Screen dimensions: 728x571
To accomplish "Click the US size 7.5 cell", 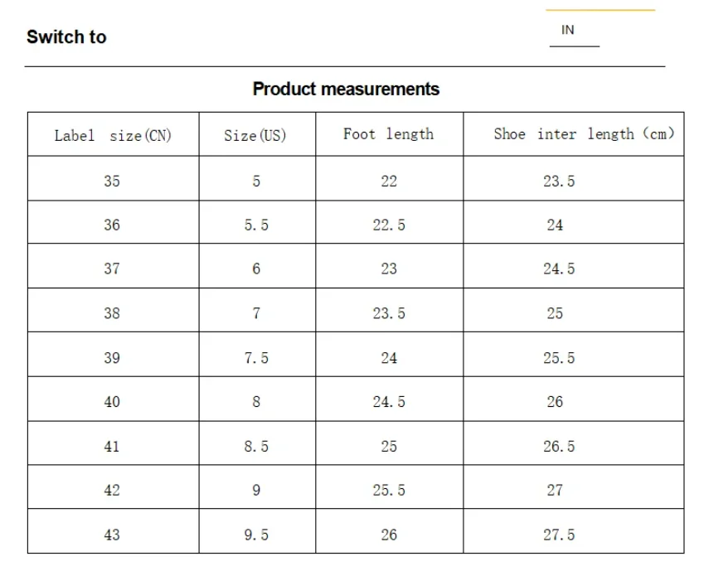I will (x=256, y=358).
